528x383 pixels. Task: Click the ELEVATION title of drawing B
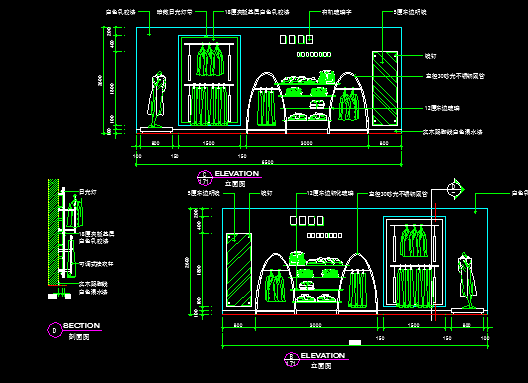click(323, 355)
